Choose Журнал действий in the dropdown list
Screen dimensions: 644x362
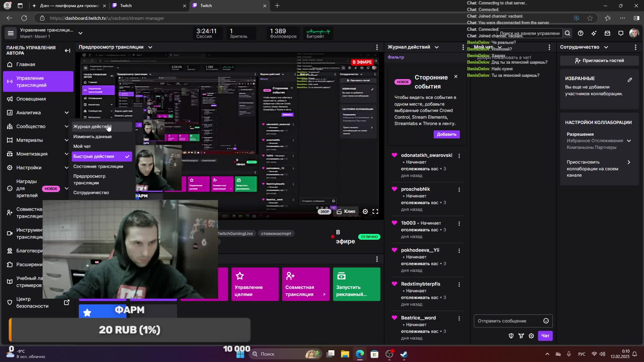(102, 127)
